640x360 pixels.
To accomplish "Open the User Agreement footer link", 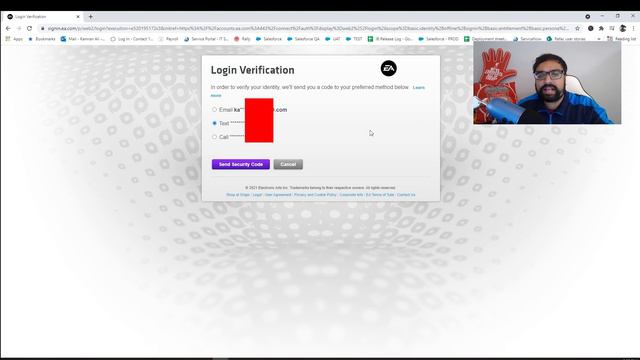I will tap(278, 195).
